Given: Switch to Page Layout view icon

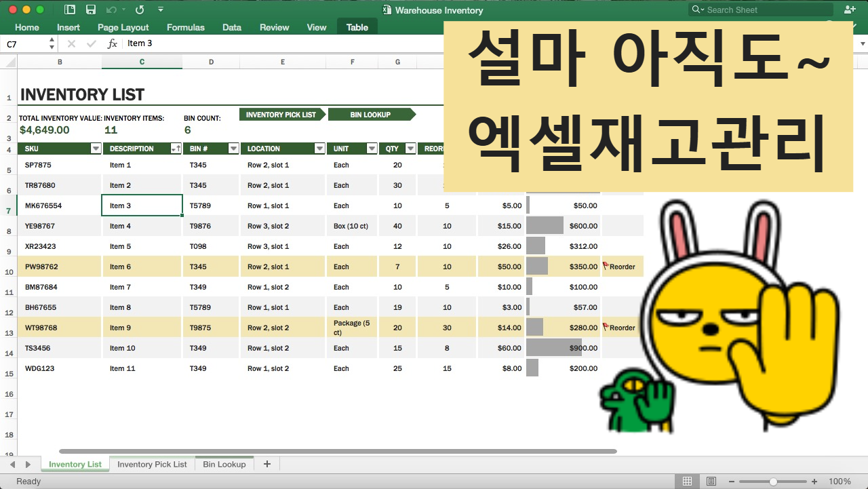Looking at the screenshot, I should point(711,482).
